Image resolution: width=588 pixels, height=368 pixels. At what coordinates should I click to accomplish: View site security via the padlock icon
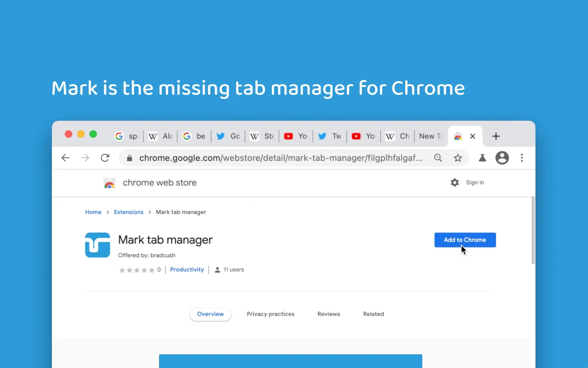click(x=129, y=158)
